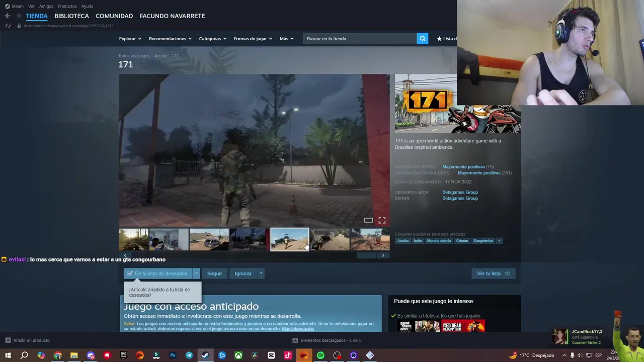Open File Explorer from the taskbar
This screenshot has width=644, height=362.
point(74,355)
